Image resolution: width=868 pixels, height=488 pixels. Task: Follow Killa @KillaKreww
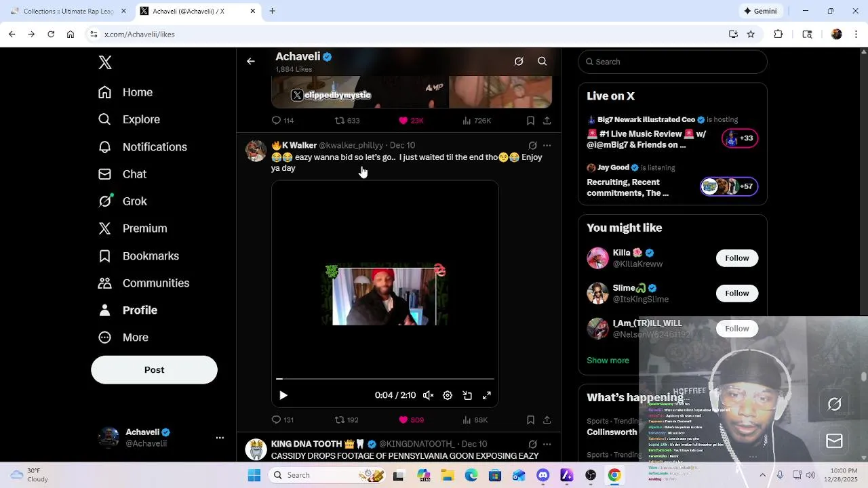736,258
